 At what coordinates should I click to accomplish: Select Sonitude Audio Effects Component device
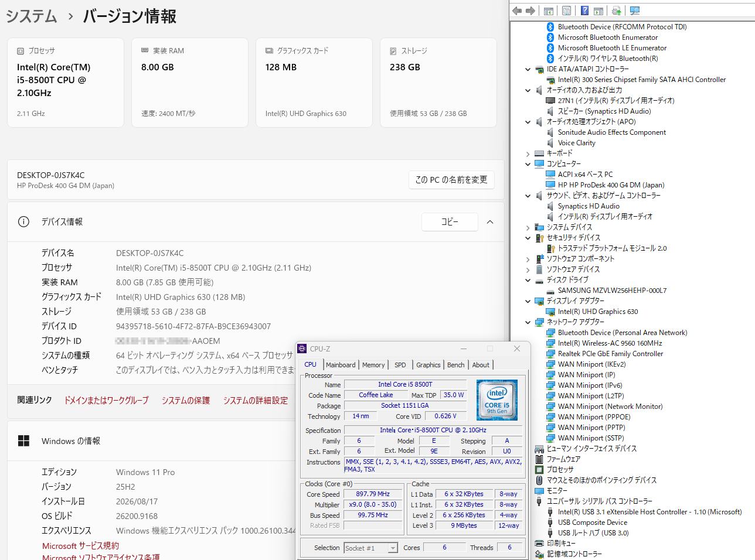(x=612, y=132)
